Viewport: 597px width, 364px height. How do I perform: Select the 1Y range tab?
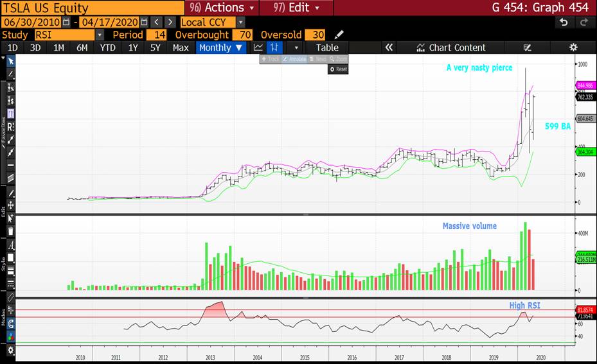coord(133,48)
